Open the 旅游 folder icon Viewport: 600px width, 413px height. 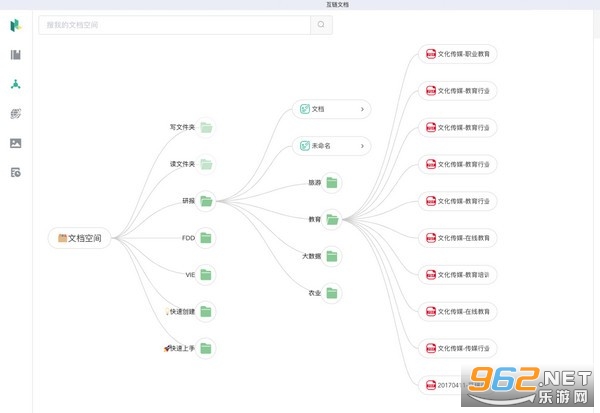pyautogui.click(x=332, y=183)
